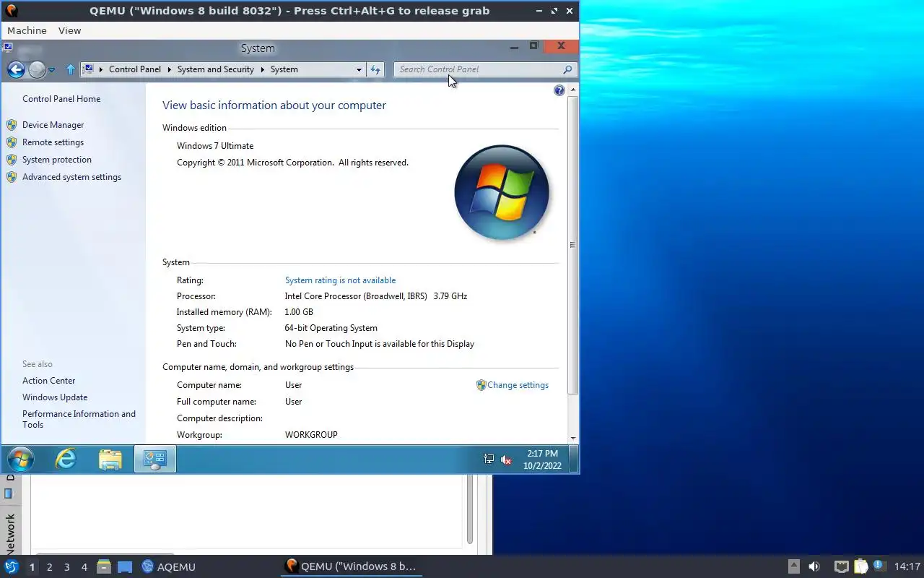Screen dimensions: 924x578
Task: Click the host show desktop icon
Action: pyautogui.click(x=125, y=567)
